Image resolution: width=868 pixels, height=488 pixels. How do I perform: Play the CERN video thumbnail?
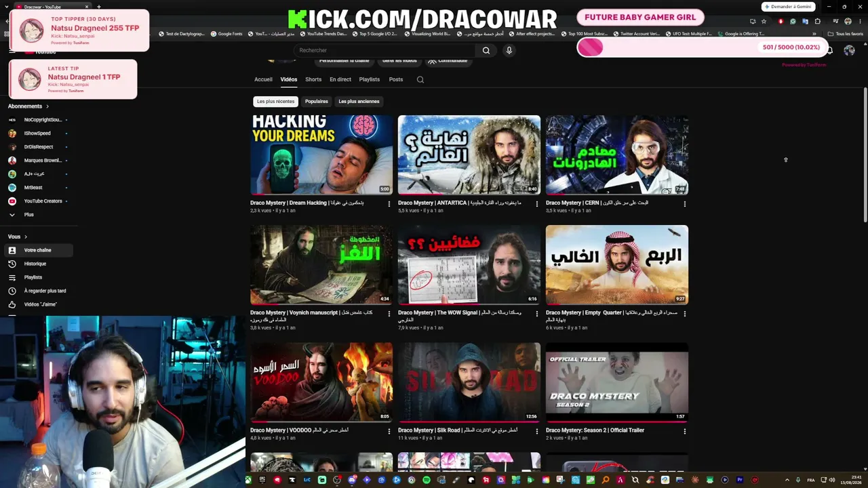[617, 155]
